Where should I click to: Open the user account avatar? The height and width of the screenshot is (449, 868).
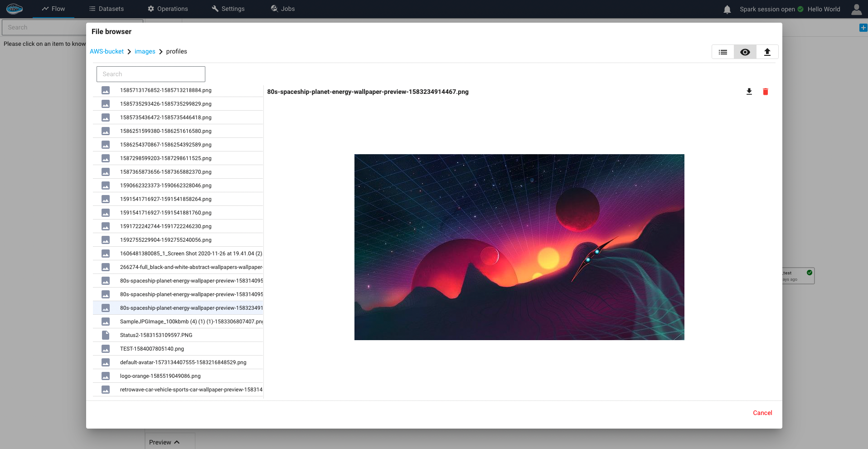856,9
